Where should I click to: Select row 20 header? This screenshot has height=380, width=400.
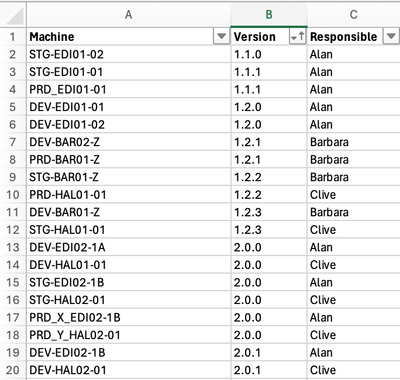pos(13,370)
